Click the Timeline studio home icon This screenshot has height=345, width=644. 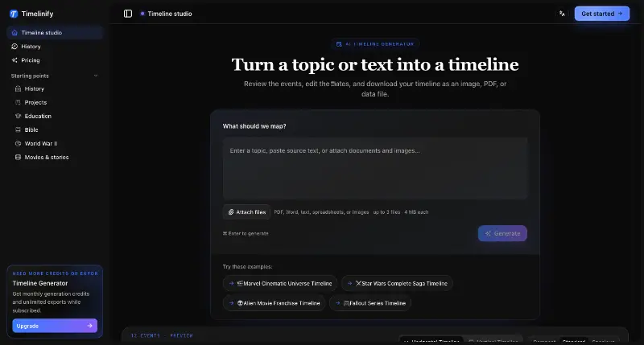point(14,32)
